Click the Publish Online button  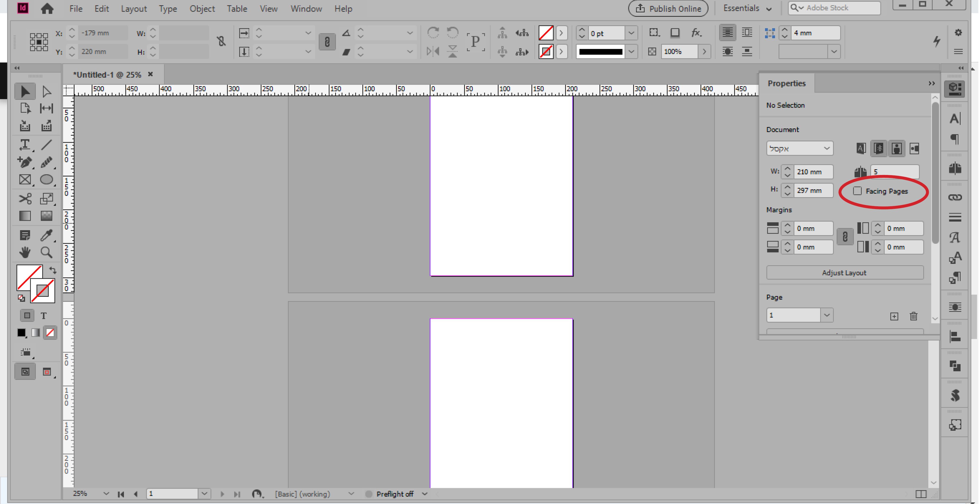(x=668, y=8)
